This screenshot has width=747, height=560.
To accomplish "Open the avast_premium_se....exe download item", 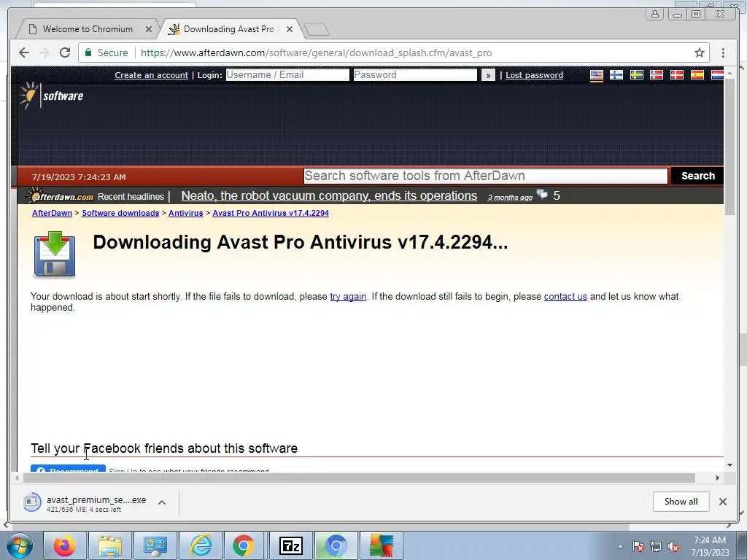I will click(x=86, y=503).
